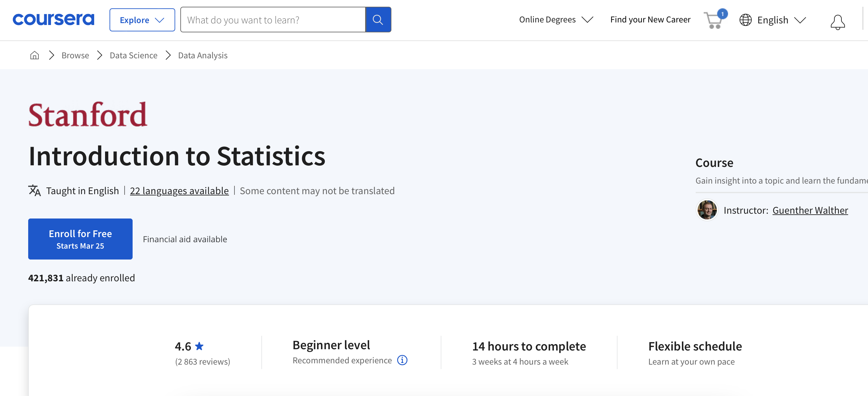Click the Coursera logo
868x396 pixels.
click(x=53, y=19)
